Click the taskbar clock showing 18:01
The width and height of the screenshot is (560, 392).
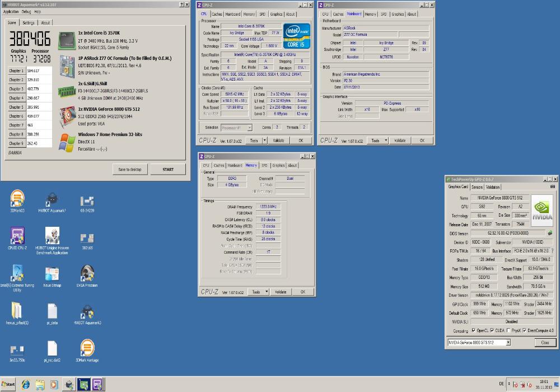click(544, 382)
